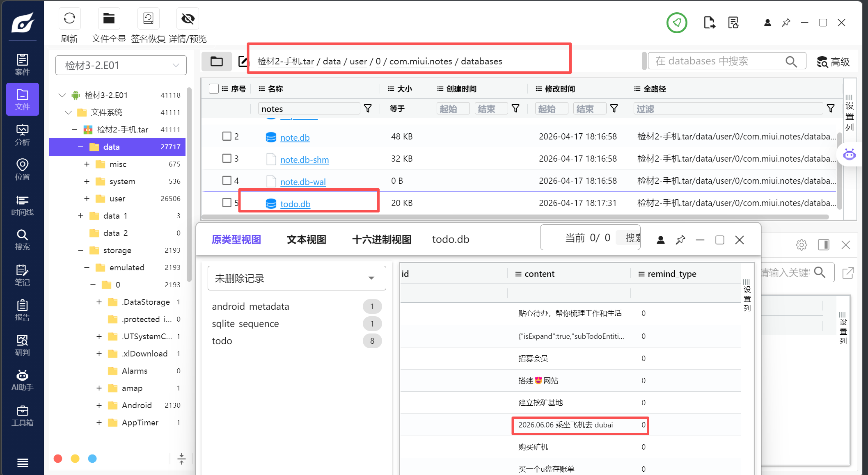Viewport: 868px width, 475px height.
Task: Click the open external icon beside keyword search
Action: (x=848, y=273)
